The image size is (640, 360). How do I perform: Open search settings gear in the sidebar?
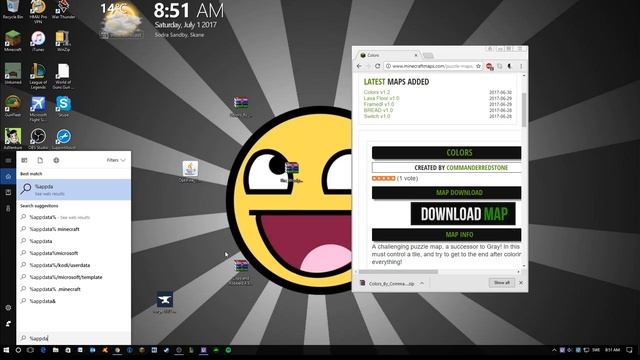(x=8, y=308)
